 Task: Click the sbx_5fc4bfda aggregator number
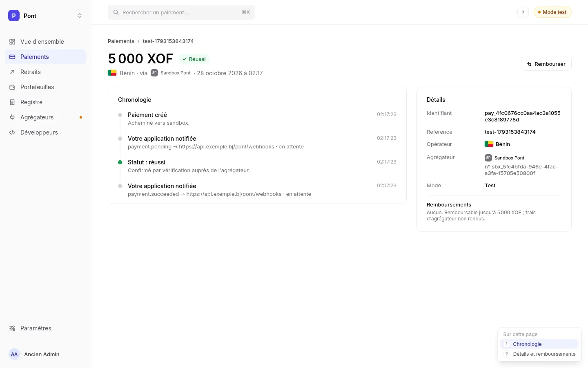click(521, 170)
